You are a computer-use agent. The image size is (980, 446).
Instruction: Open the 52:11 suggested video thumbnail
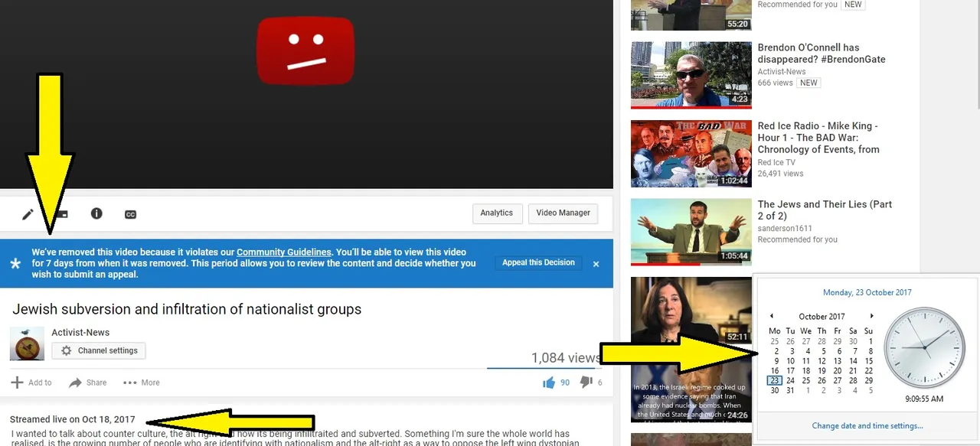click(691, 311)
